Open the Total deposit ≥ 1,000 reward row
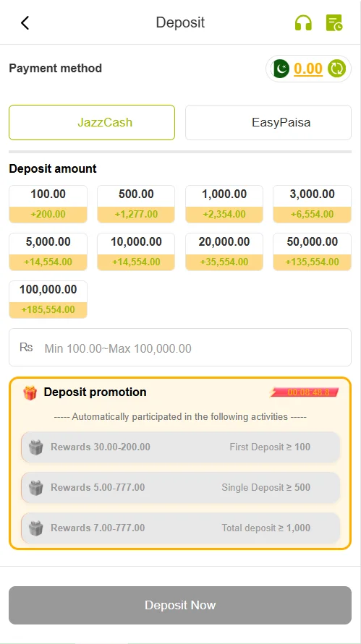This screenshot has width=361, height=644. click(x=181, y=528)
